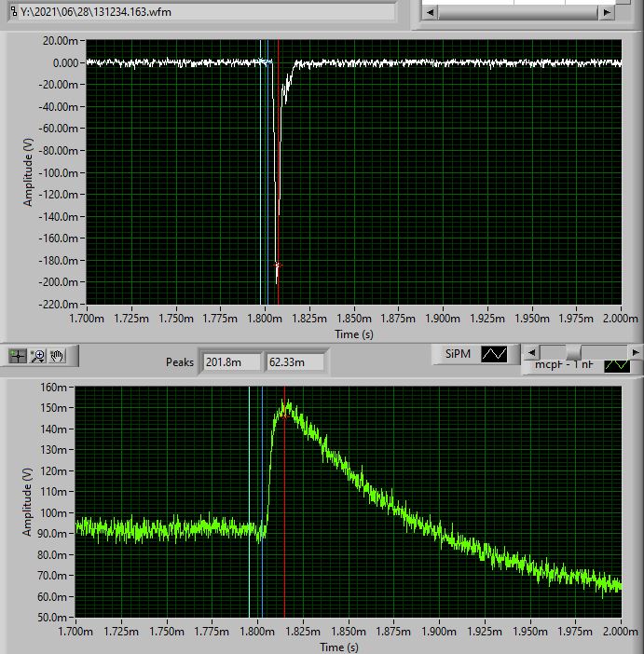The image size is (644, 654).
Task: Select the red cursor line in lower graph
Action: pos(284,502)
